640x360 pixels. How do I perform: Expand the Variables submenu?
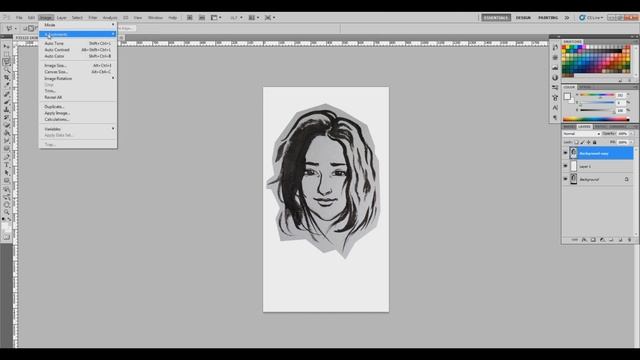point(78,129)
